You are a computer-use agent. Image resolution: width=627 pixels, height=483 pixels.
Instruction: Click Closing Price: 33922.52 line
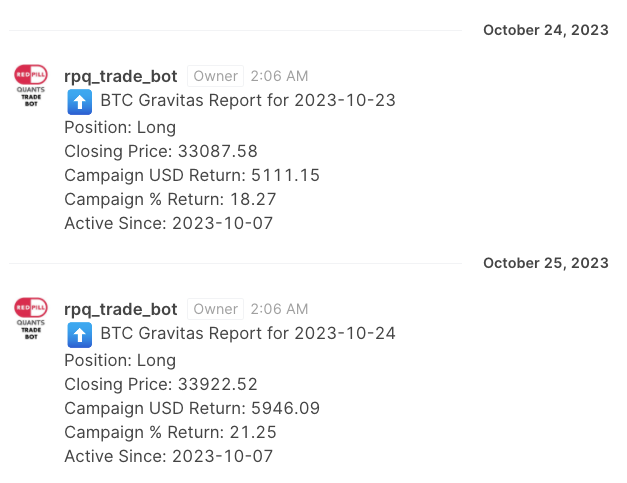161,384
